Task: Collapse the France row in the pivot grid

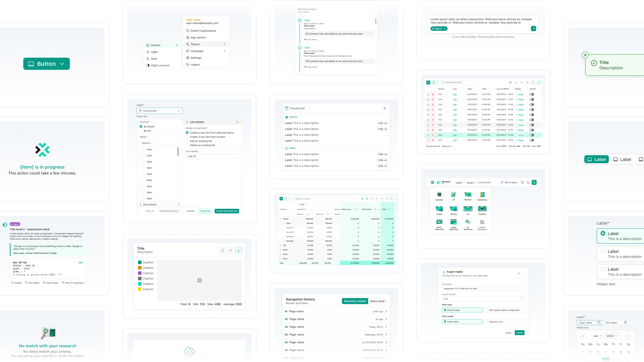Action: pos(280,219)
